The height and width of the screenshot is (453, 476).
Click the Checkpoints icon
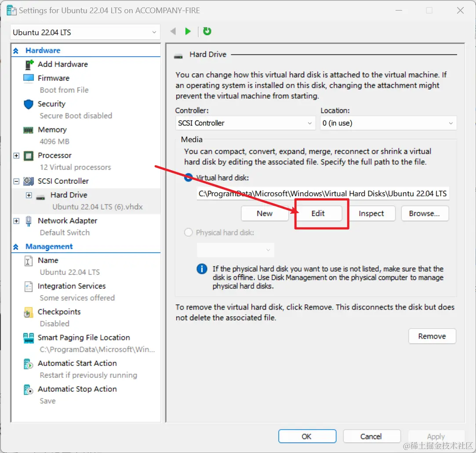point(28,312)
